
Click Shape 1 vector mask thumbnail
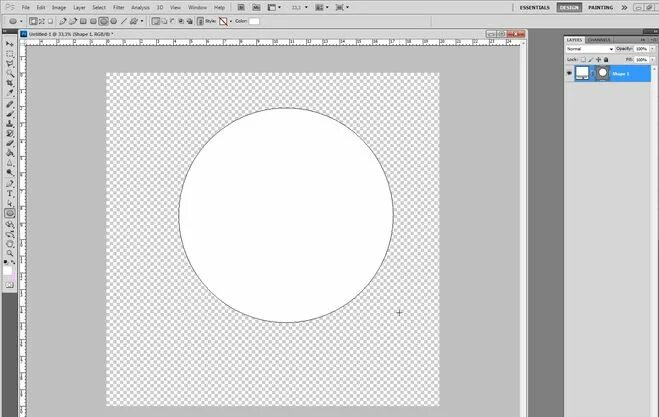[x=603, y=73]
